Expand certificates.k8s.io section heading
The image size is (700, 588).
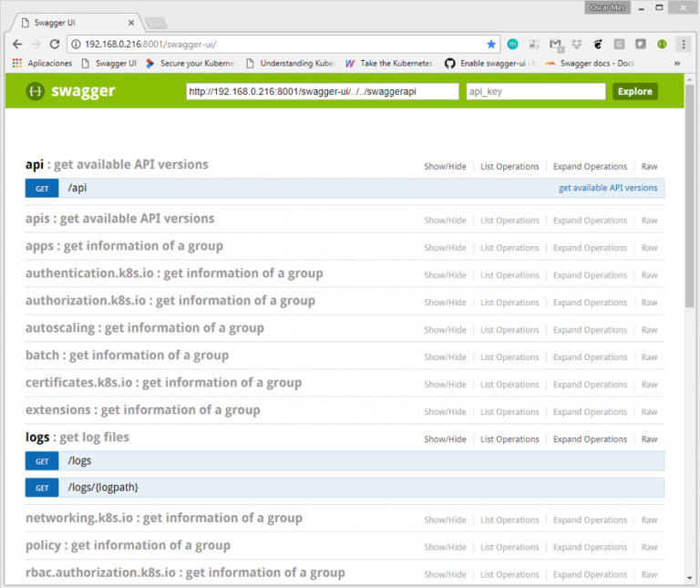coord(163,382)
